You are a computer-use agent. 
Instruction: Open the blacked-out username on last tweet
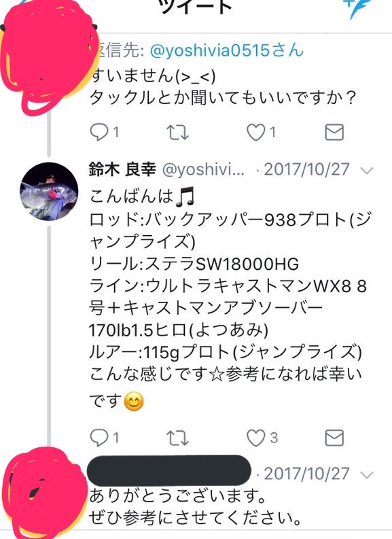pyautogui.click(x=169, y=470)
